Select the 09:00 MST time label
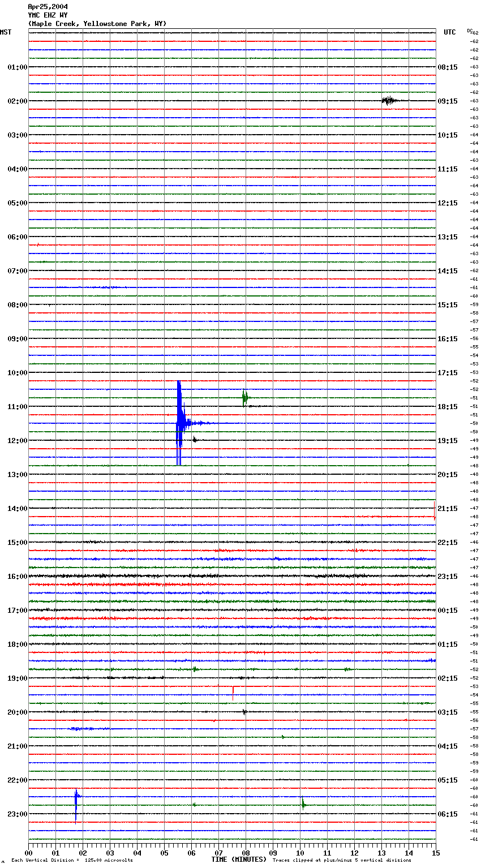481x868 pixels. (x=18, y=339)
